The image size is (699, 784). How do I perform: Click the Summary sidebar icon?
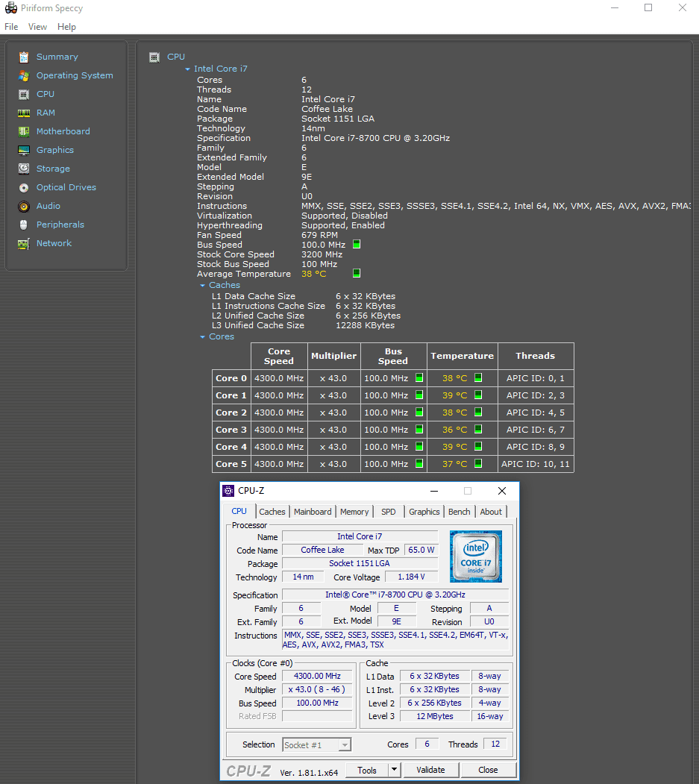pyautogui.click(x=24, y=57)
